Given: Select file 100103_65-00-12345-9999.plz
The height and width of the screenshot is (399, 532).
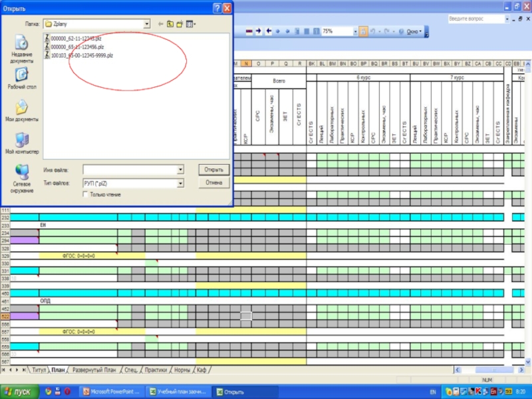Looking at the screenshot, I should [81, 55].
